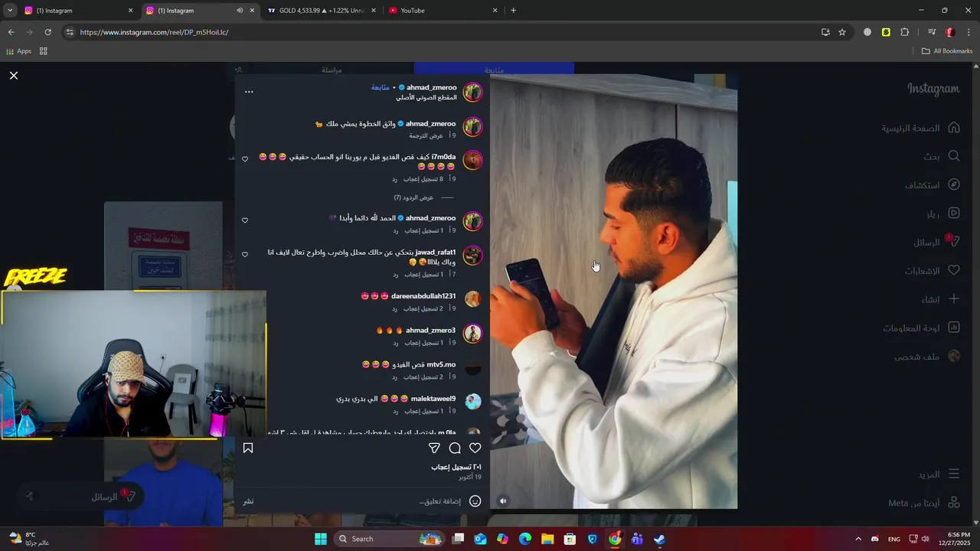Viewport: 980px width, 551px height.
Task: Go back to previous page
Action: 11,32
